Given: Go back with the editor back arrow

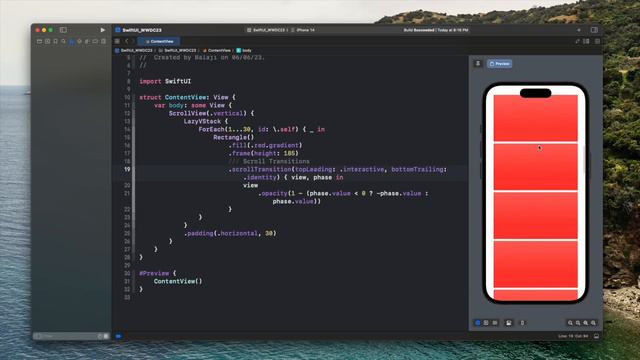Looking at the screenshot, I should [127, 41].
